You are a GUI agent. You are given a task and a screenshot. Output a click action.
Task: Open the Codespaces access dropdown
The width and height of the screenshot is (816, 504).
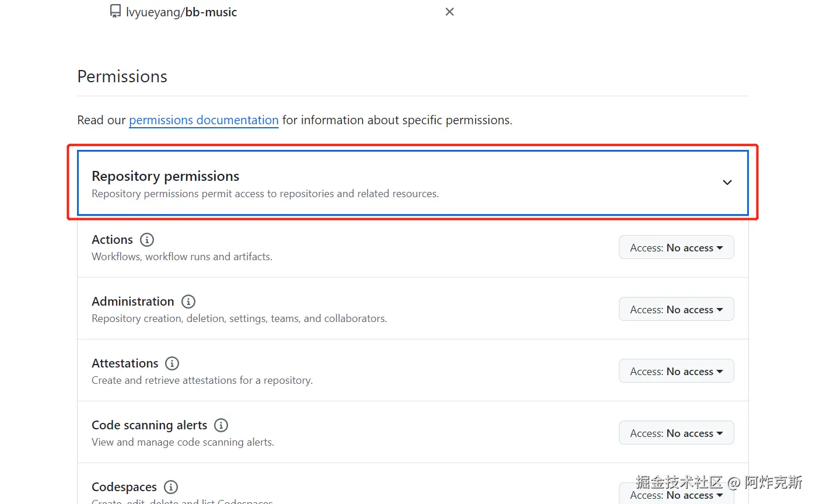(x=676, y=495)
